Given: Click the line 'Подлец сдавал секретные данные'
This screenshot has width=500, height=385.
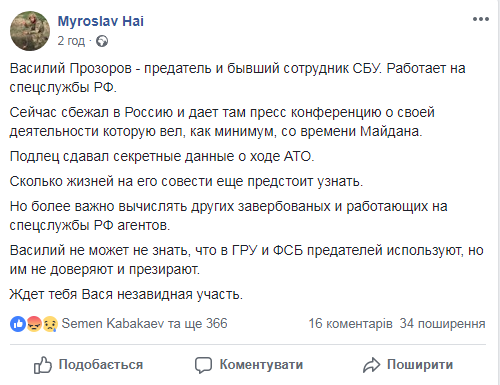Looking at the screenshot, I should 162,156.
